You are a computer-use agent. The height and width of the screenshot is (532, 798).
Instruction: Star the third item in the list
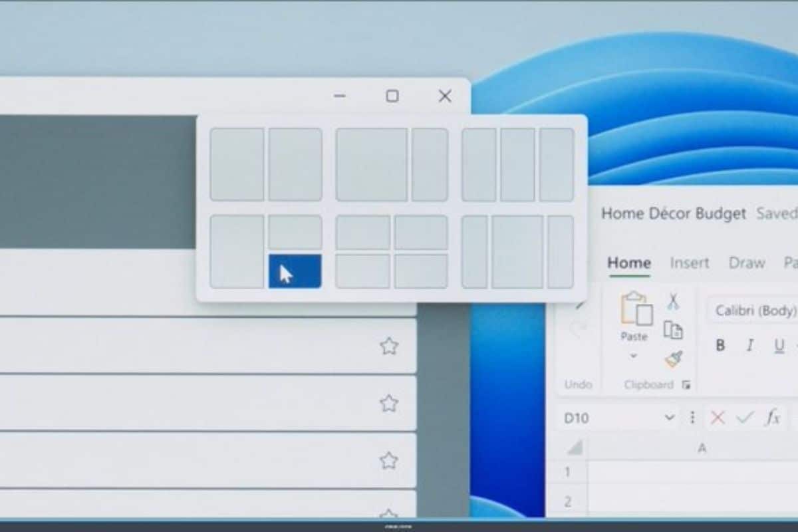[388, 461]
